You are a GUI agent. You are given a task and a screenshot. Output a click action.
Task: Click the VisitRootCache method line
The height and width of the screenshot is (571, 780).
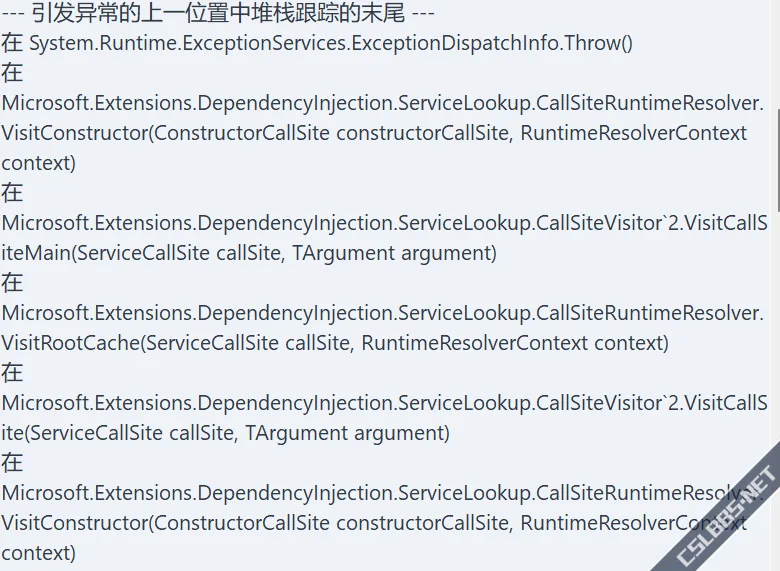point(335,343)
